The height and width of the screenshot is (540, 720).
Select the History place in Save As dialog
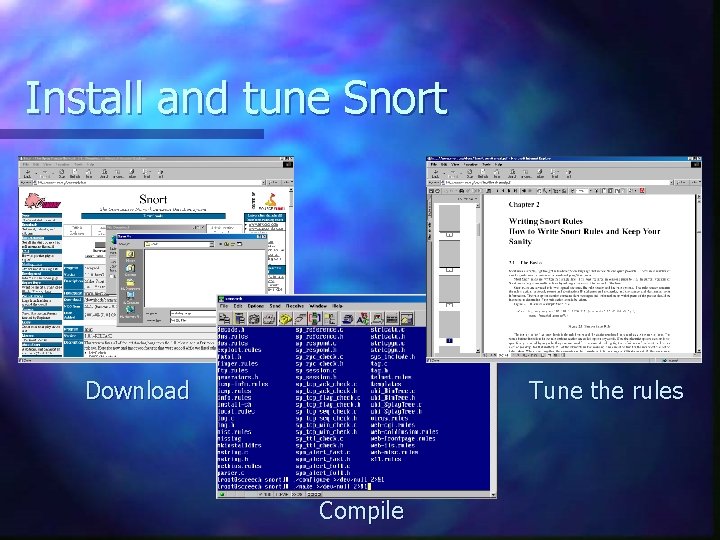point(130,256)
